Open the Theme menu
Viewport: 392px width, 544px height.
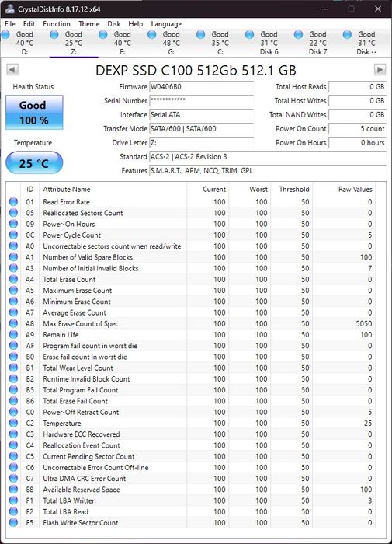click(88, 23)
